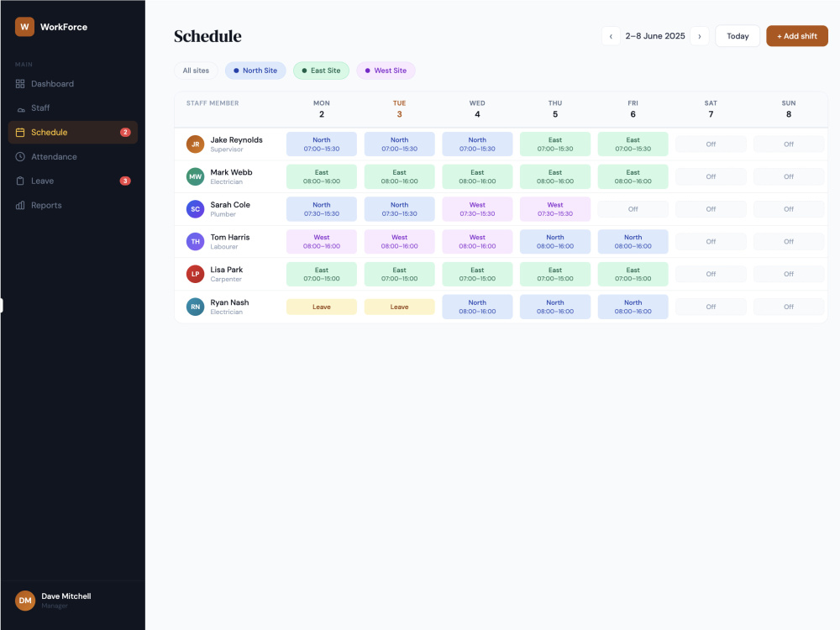
Task: Toggle the North Site filter
Action: 255,71
